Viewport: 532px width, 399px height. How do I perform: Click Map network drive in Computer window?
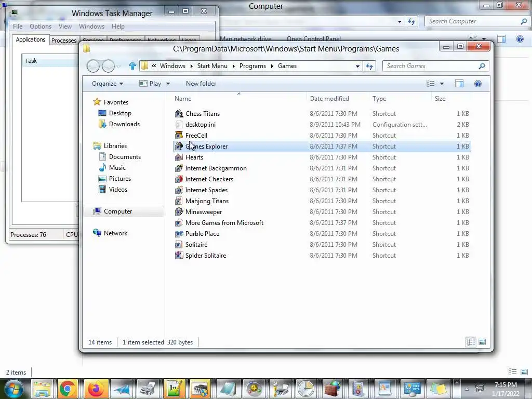(x=245, y=38)
